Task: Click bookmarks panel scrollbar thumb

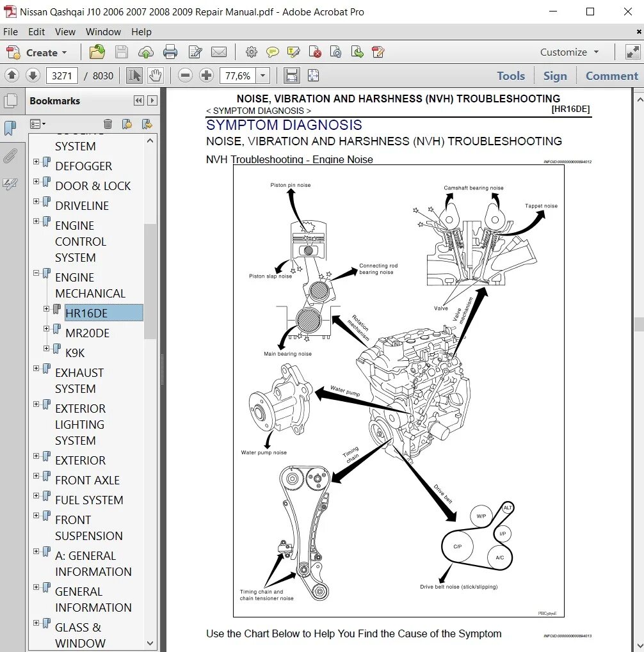Action: point(150,282)
